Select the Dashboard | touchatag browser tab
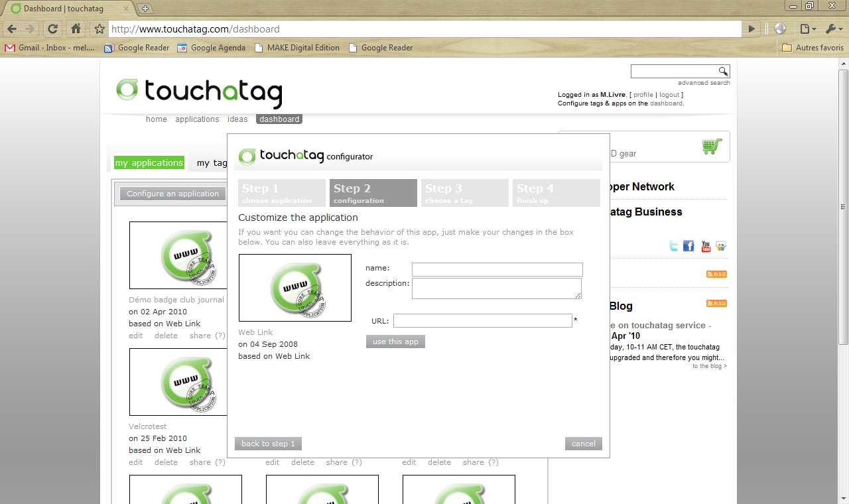 pyautogui.click(x=68, y=9)
